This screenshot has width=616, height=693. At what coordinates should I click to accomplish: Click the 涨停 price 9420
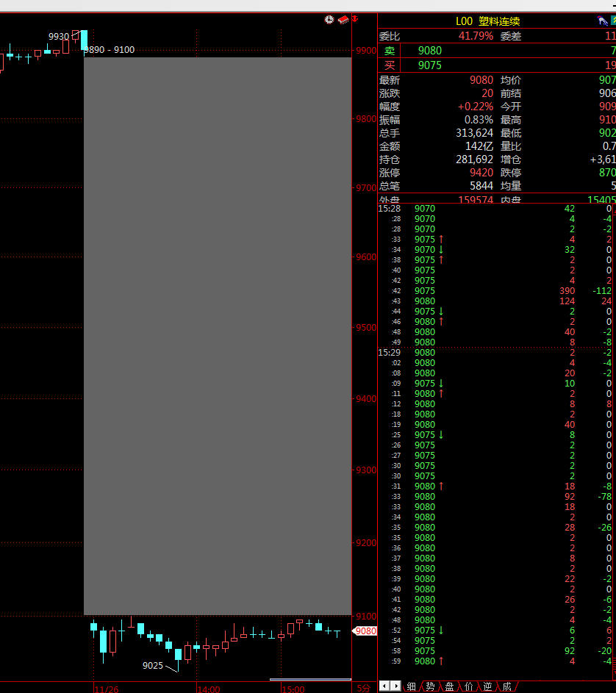click(x=481, y=173)
